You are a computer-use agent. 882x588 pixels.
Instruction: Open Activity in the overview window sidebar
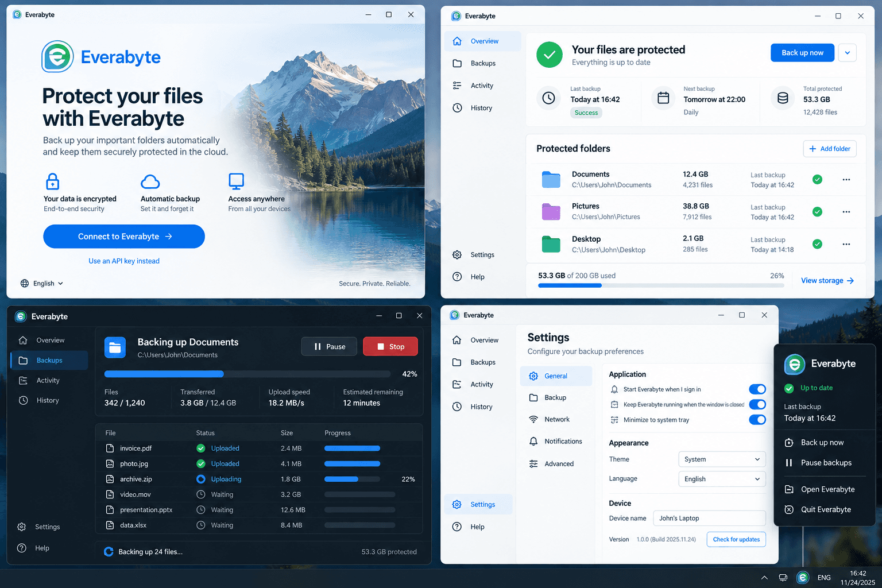482,86
